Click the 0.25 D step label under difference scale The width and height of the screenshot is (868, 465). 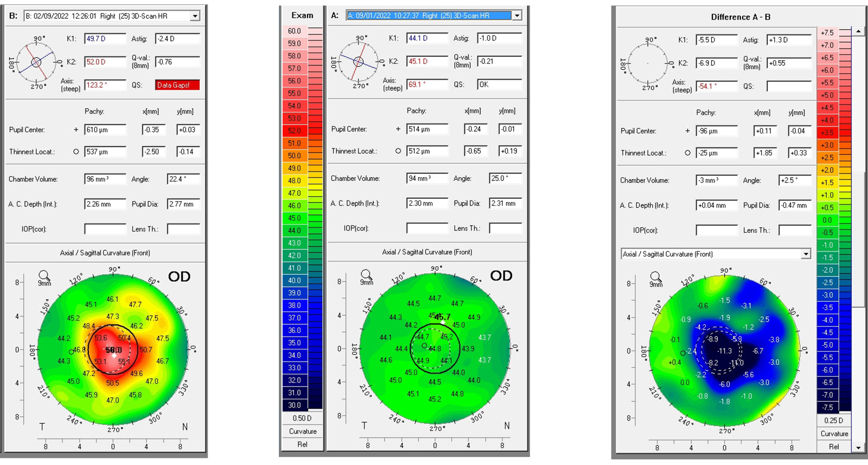833,421
